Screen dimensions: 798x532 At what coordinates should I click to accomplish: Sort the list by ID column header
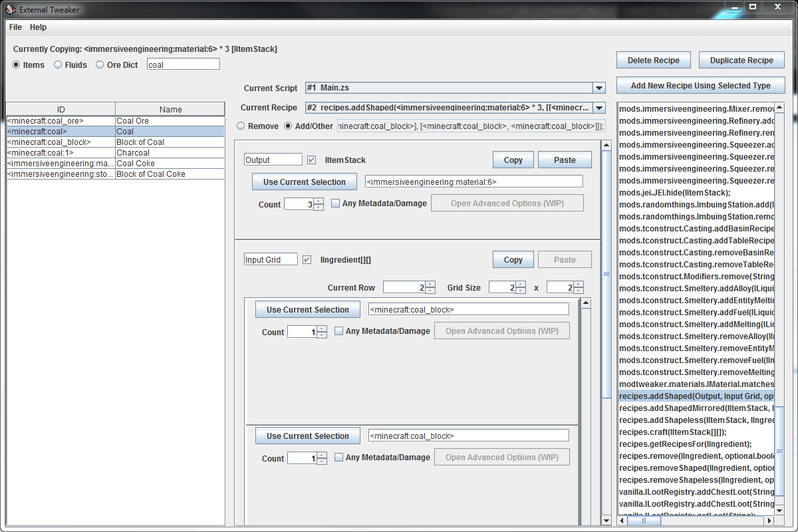pos(61,109)
